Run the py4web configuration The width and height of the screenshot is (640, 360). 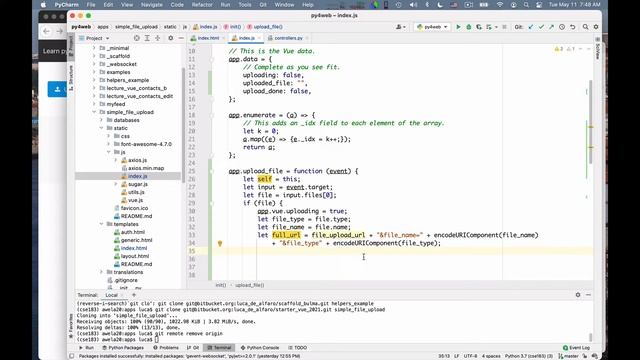pos(458,27)
